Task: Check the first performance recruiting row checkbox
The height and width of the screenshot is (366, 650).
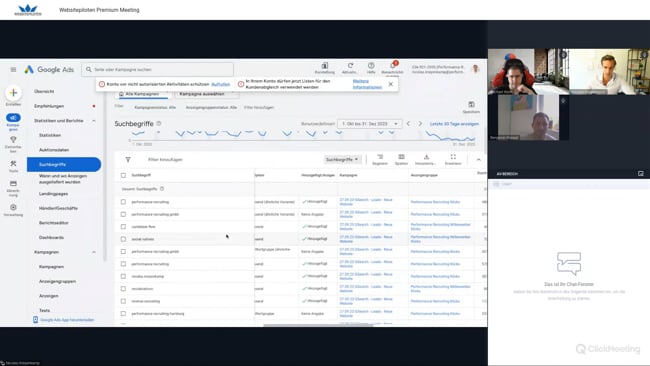Action: tap(123, 202)
